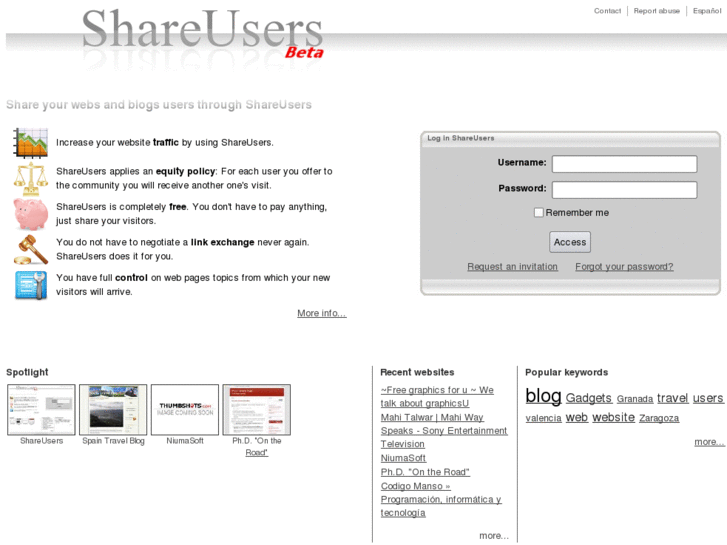Click the Log in ShareUsers panel title
The image size is (727, 545).
click(460, 138)
